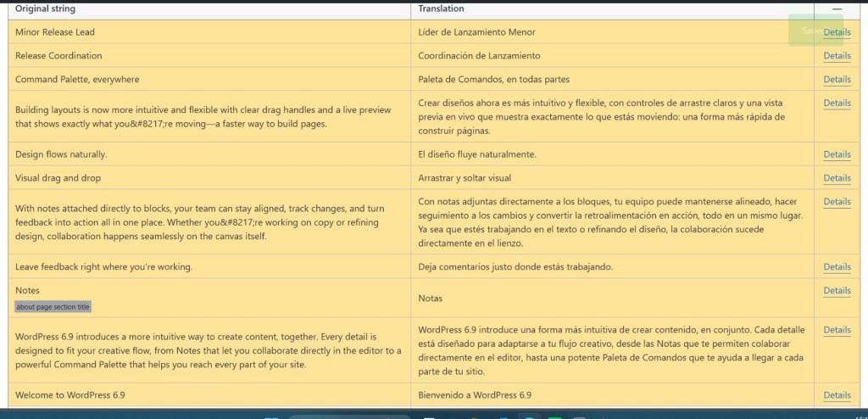Click the 'Bienvenido a WordPress 6.9' translation
This screenshot has height=419, width=868.
coord(475,396)
